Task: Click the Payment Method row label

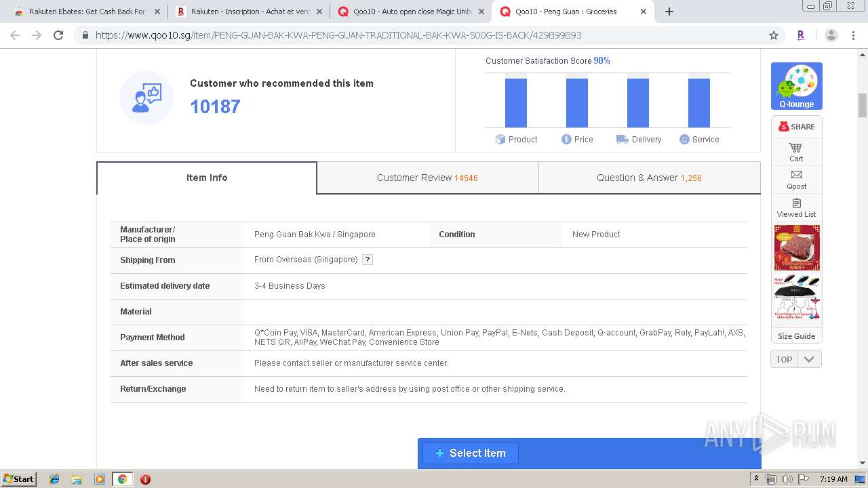Action: 153,338
